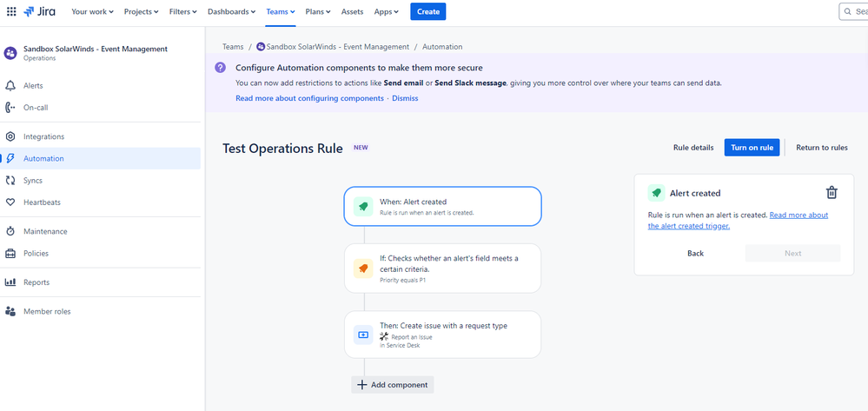Add component to the rule

tap(393, 385)
